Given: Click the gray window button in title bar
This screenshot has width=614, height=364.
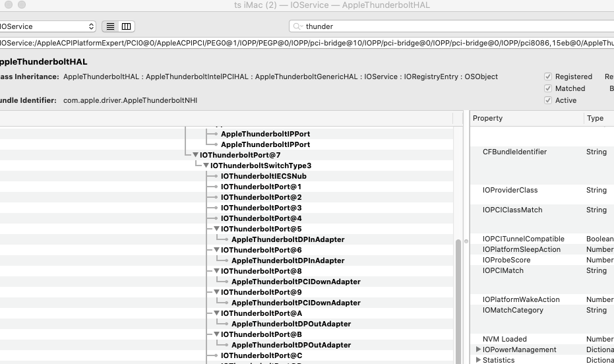Looking at the screenshot, I should [x=22, y=5].
